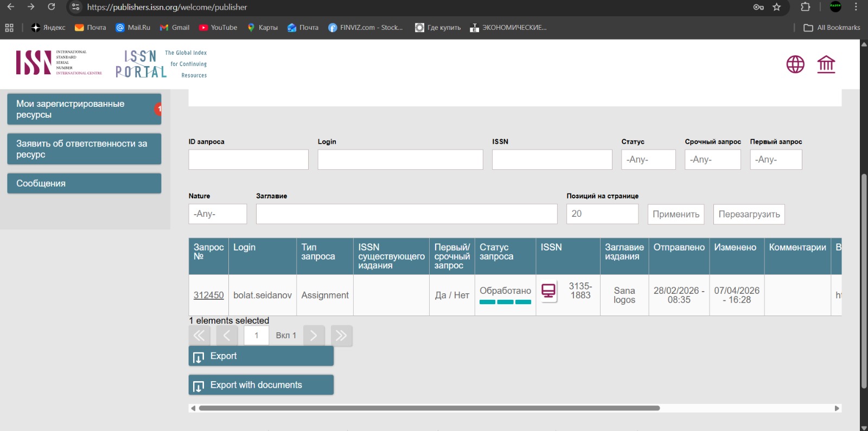This screenshot has width=868, height=431.
Task: Open the Статус dropdown filter
Action: pos(648,159)
